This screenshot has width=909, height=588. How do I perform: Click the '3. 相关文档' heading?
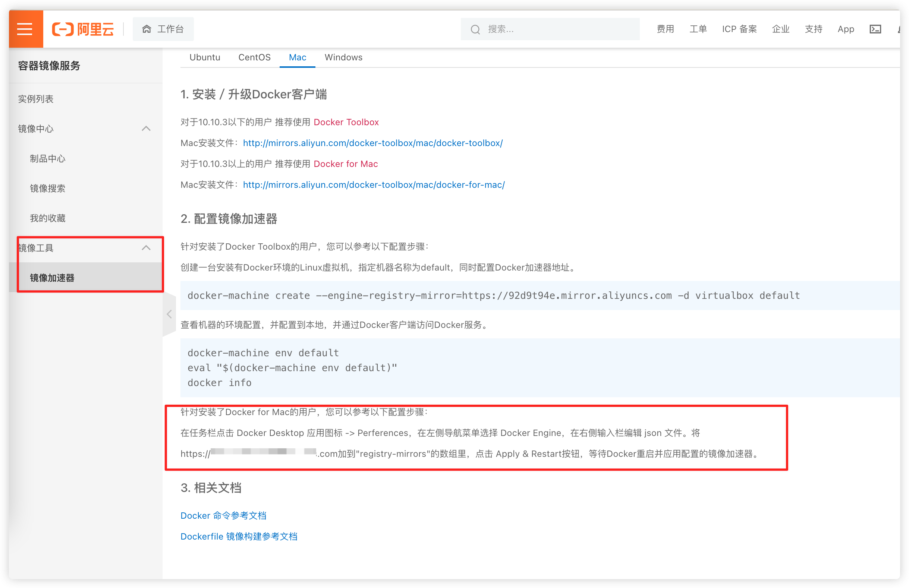coord(211,488)
